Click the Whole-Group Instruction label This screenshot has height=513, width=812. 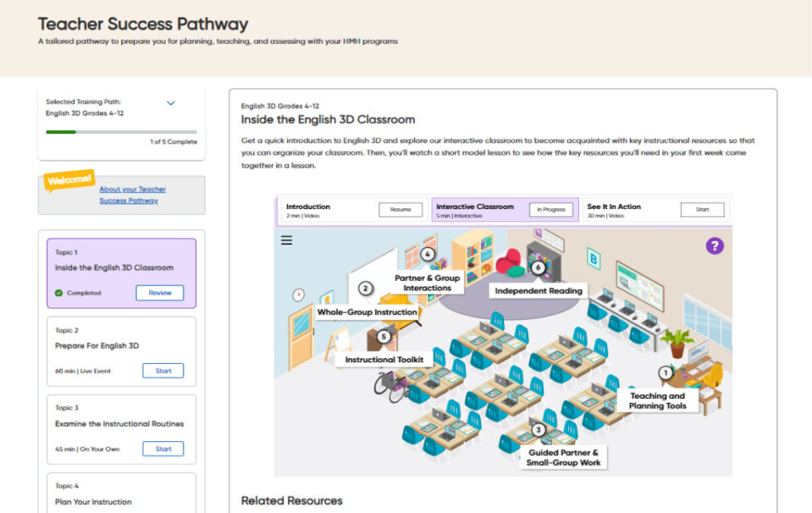367,312
